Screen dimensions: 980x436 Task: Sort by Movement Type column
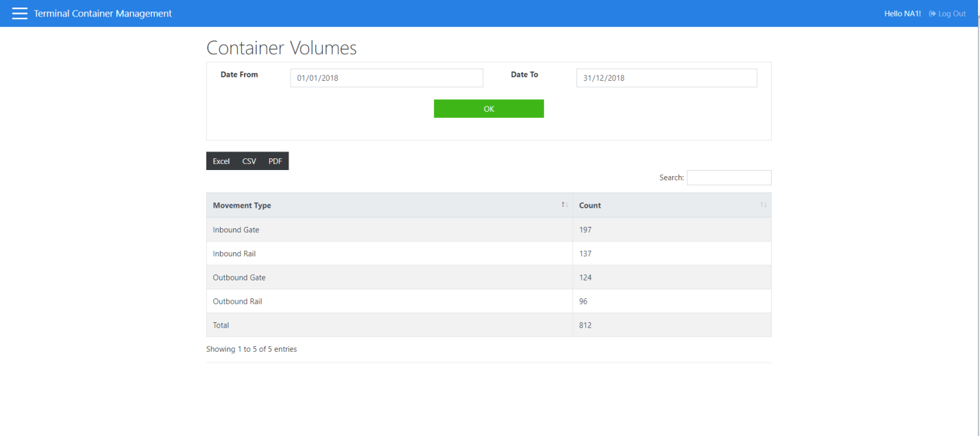pos(389,206)
